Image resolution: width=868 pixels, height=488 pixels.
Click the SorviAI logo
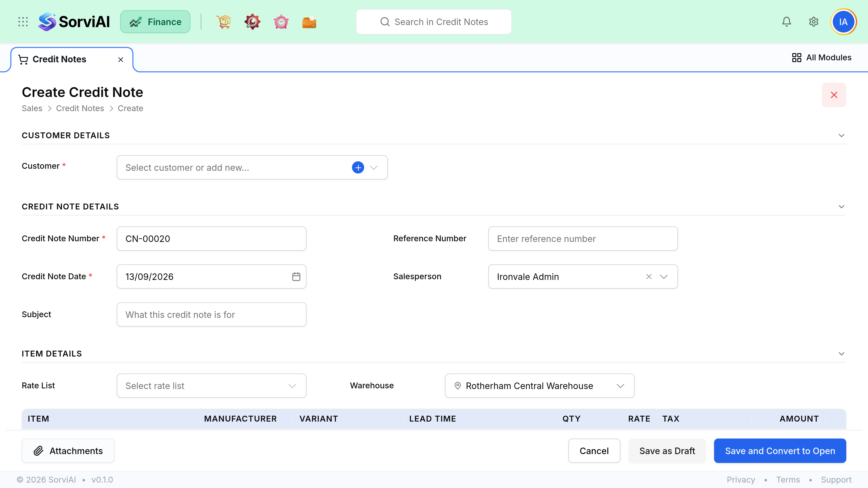click(x=74, y=22)
